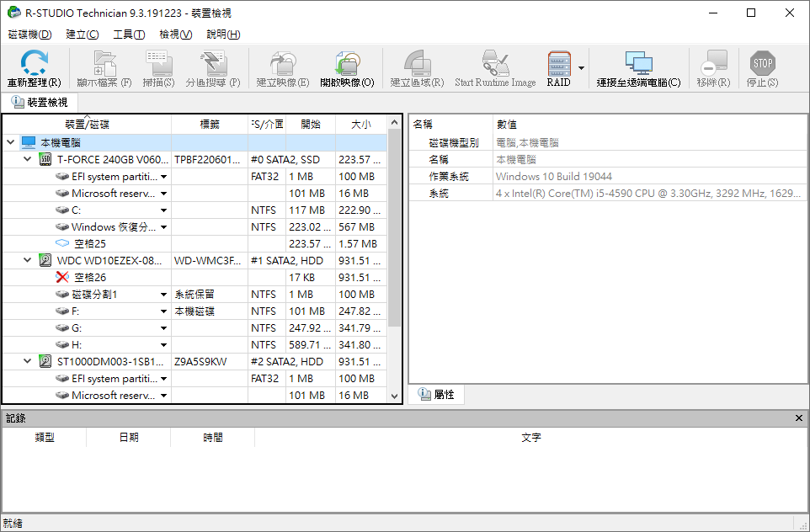Screen dimensions: 810x532
Task: Select the ST1000DM003 hard disk icon
Action: tap(45, 362)
